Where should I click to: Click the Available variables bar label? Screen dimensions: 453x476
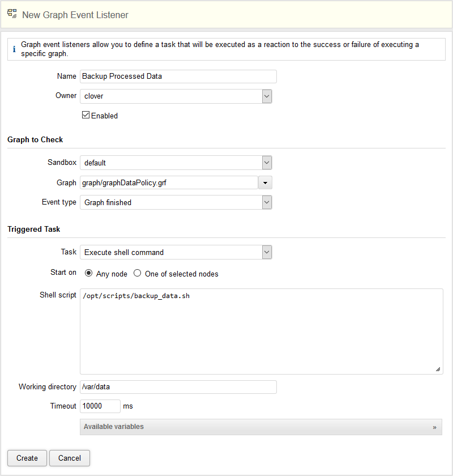click(x=114, y=427)
